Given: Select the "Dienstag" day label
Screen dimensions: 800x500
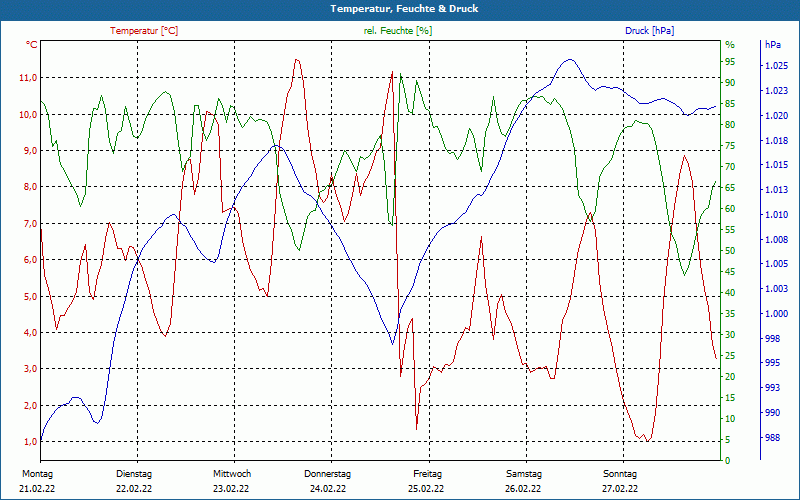Looking at the screenshot, I should pos(134,474).
